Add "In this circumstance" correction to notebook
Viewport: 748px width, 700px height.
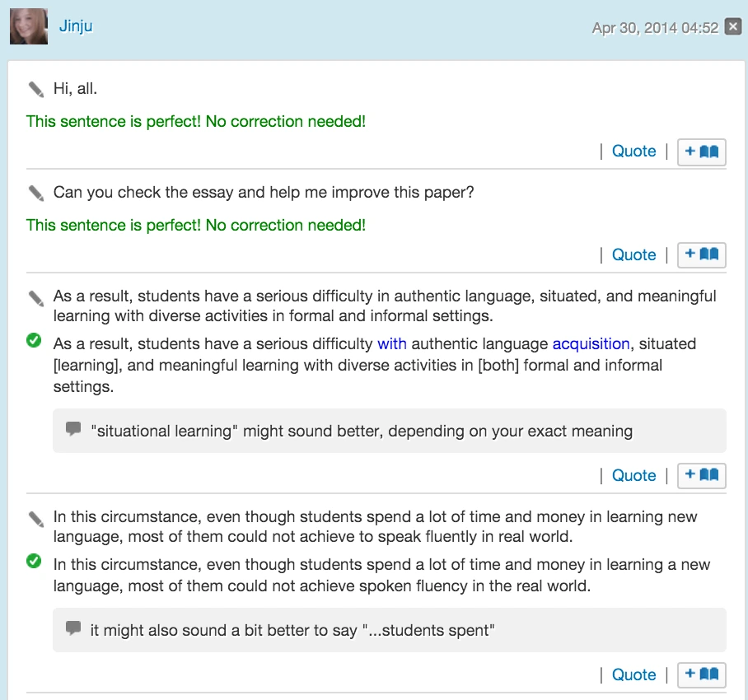tap(702, 674)
